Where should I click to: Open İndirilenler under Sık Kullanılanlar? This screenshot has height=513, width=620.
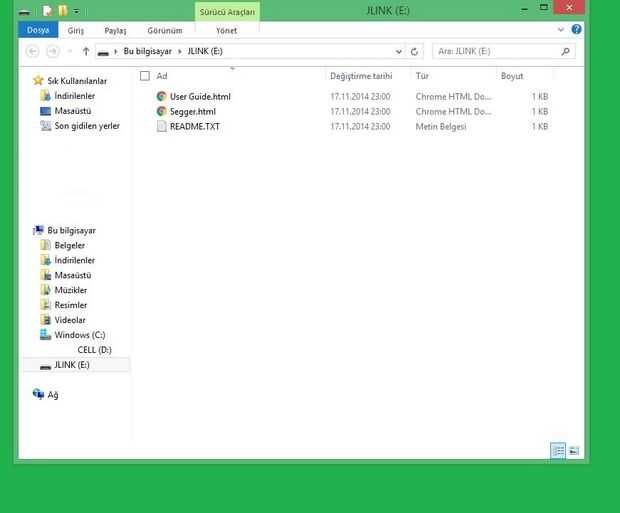pos(75,96)
